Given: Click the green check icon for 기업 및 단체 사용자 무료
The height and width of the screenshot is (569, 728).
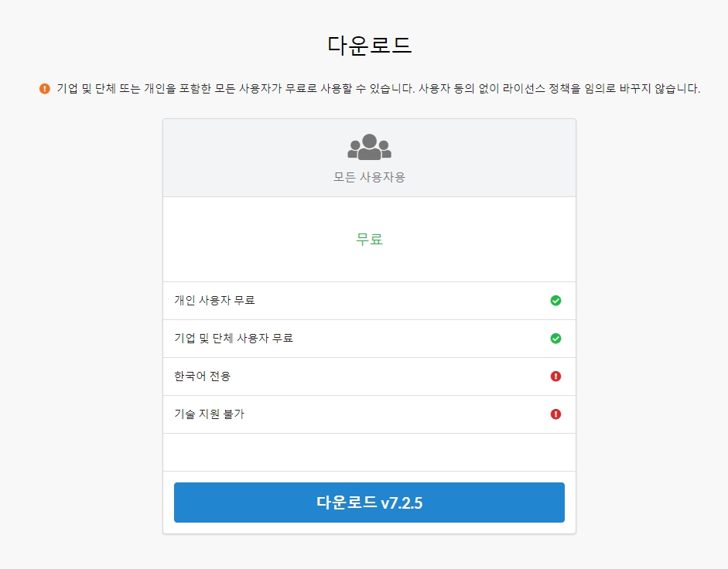Looking at the screenshot, I should click(555, 339).
